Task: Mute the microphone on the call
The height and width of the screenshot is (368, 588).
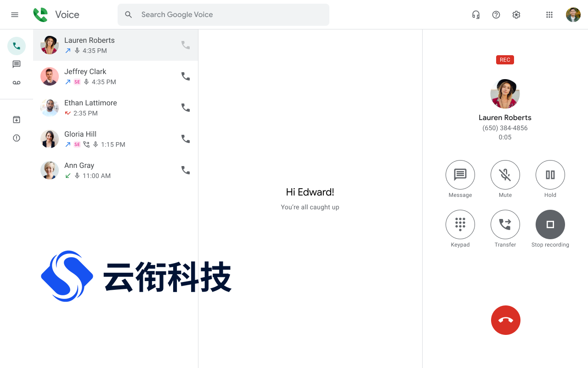Action: pyautogui.click(x=505, y=175)
